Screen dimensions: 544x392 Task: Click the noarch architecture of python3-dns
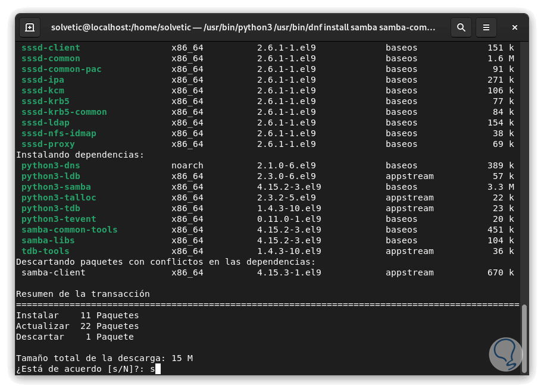click(x=187, y=165)
